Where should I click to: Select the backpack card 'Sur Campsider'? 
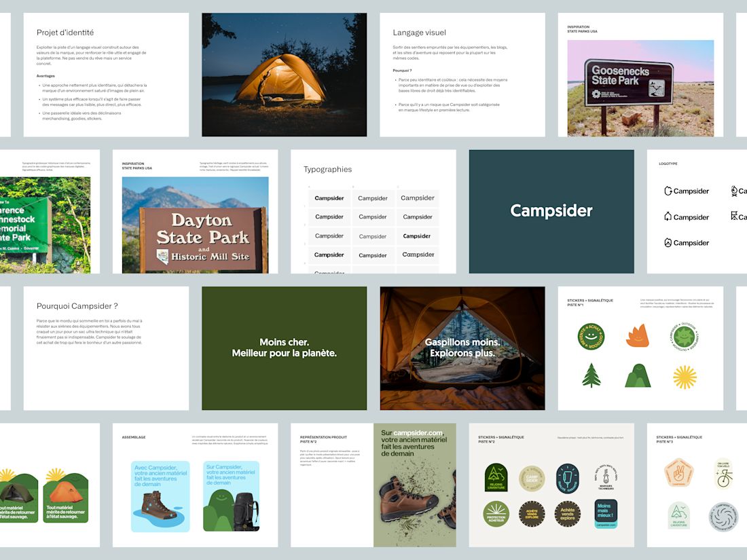pyautogui.click(x=231, y=496)
